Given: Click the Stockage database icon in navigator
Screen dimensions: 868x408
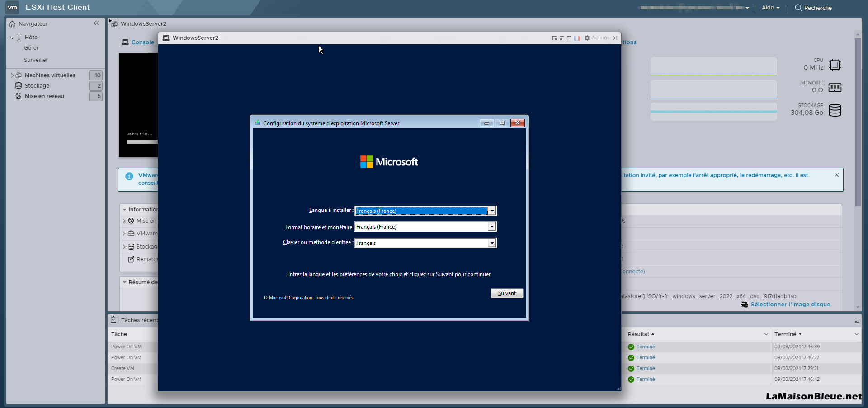Looking at the screenshot, I should click(19, 85).
